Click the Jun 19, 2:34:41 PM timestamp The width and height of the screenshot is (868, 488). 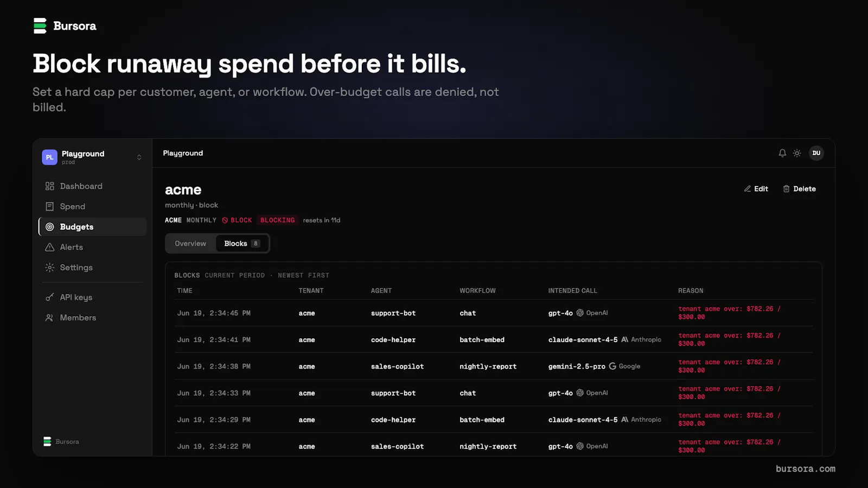click(x=214, y=340)
